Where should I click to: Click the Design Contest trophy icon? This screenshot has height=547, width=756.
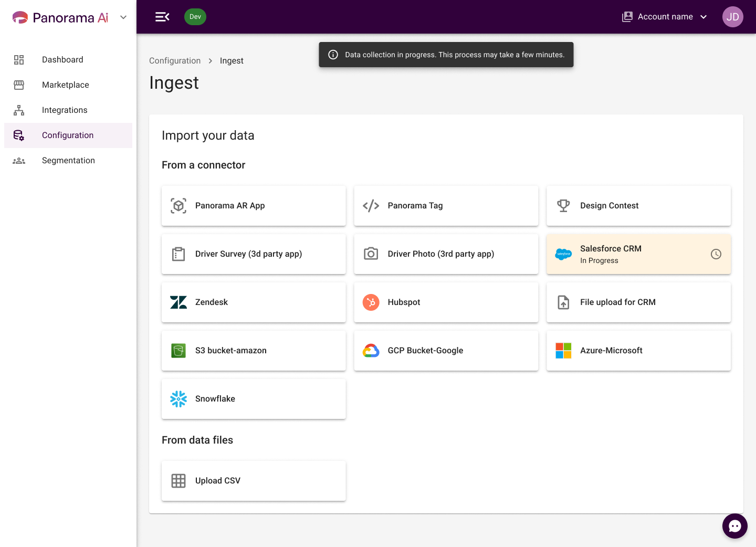pos(563,206)
